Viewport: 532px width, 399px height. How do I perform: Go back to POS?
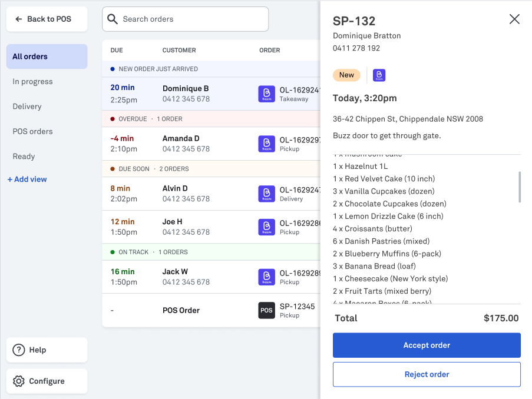coord(47,19)
